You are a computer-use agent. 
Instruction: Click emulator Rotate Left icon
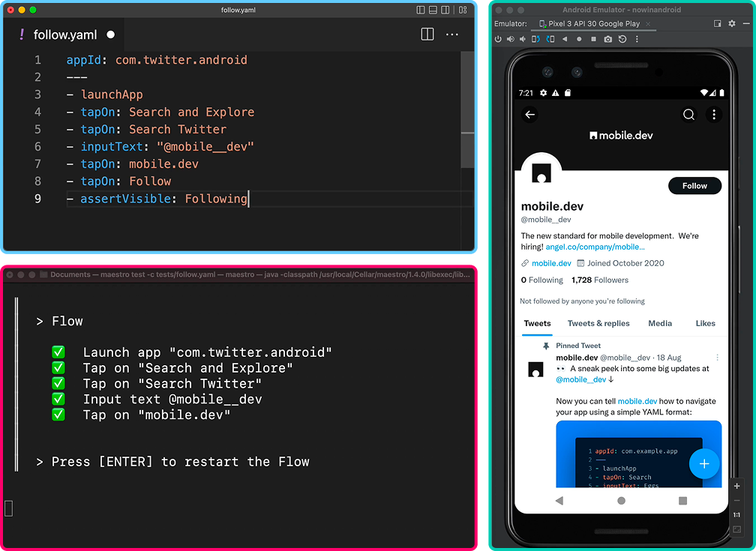pos(535,39)
